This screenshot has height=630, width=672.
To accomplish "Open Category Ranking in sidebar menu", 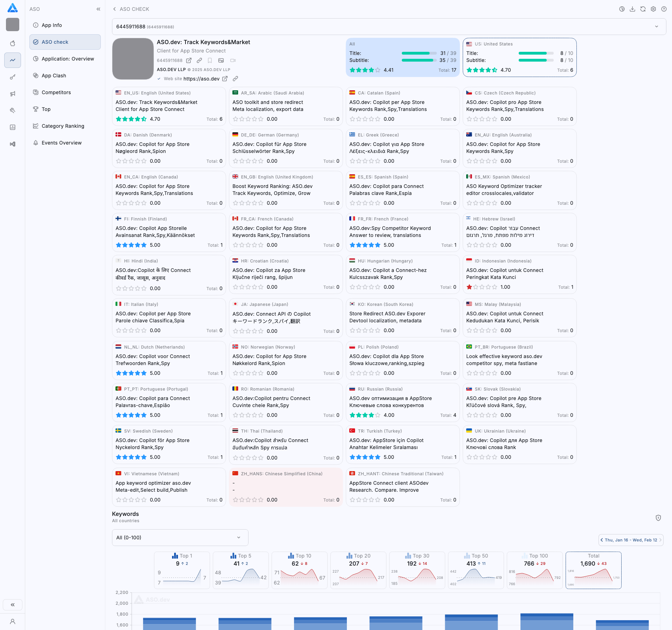I will [x=63, y=126].
